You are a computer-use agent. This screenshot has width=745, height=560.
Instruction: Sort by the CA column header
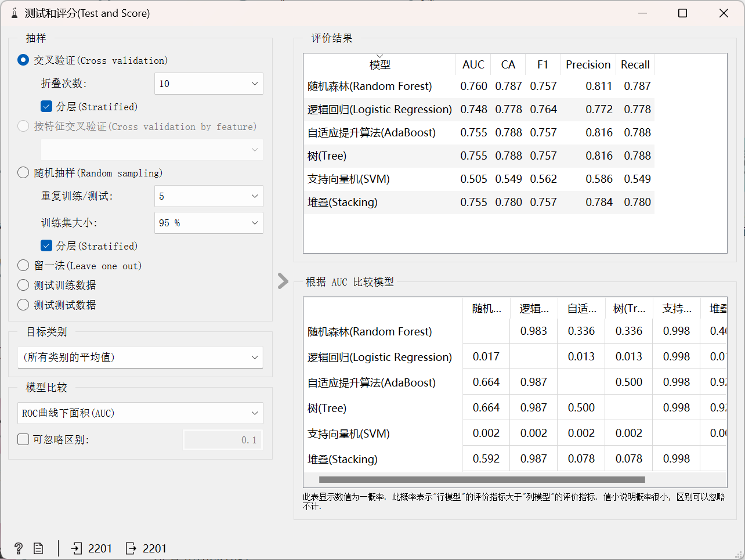(x=508, y=64)
